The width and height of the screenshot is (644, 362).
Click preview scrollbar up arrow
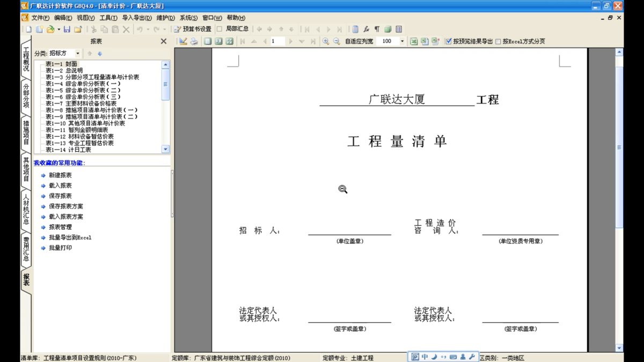619,53
